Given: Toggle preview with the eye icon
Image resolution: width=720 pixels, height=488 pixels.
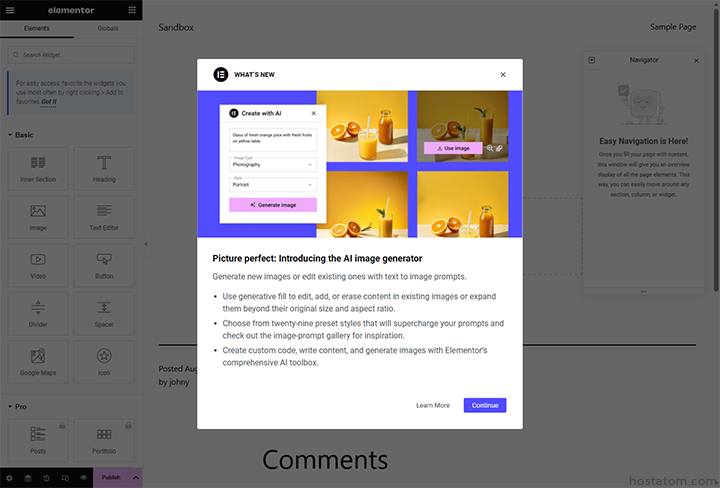Looking at the screenshot, I should click(x=83, y=478).
